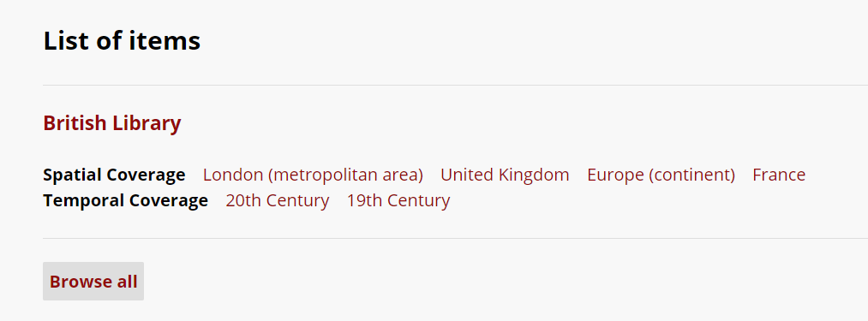Show items from the 19th Century

tap(398, 200)
